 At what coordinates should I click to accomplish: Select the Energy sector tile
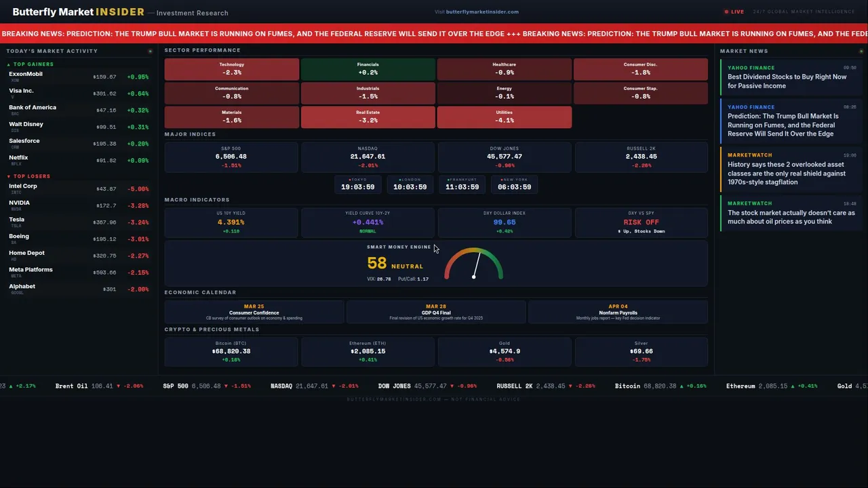coord(505,93)
